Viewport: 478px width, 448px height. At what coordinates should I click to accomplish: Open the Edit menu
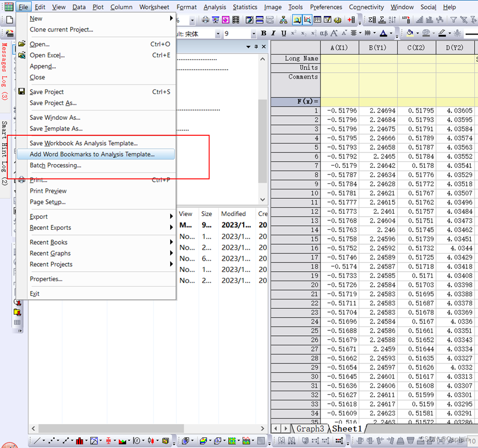pyautogui.click(x=40, y=7)
